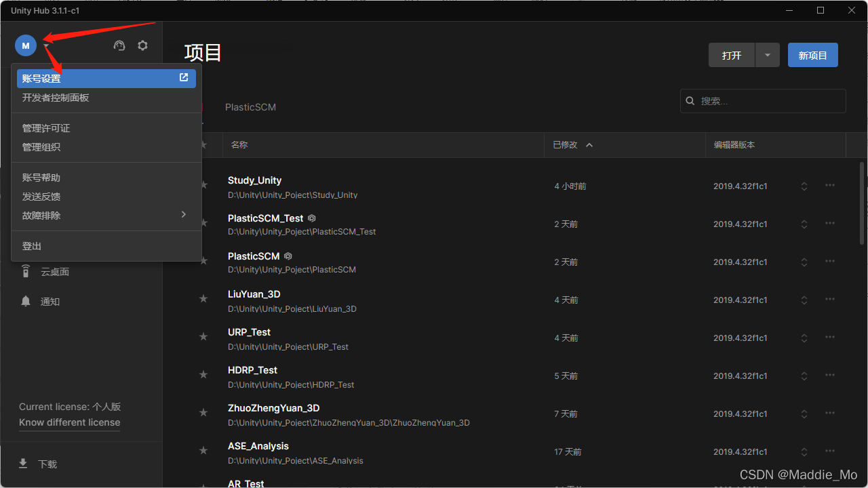Change editor version for Study_Unity
The height and width of the screenshot is (488, 868).
pos(804,186)
